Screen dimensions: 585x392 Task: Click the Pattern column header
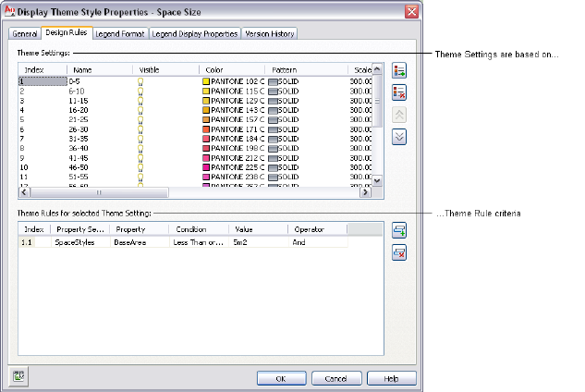pyautogui.click(x=306, y=70)
